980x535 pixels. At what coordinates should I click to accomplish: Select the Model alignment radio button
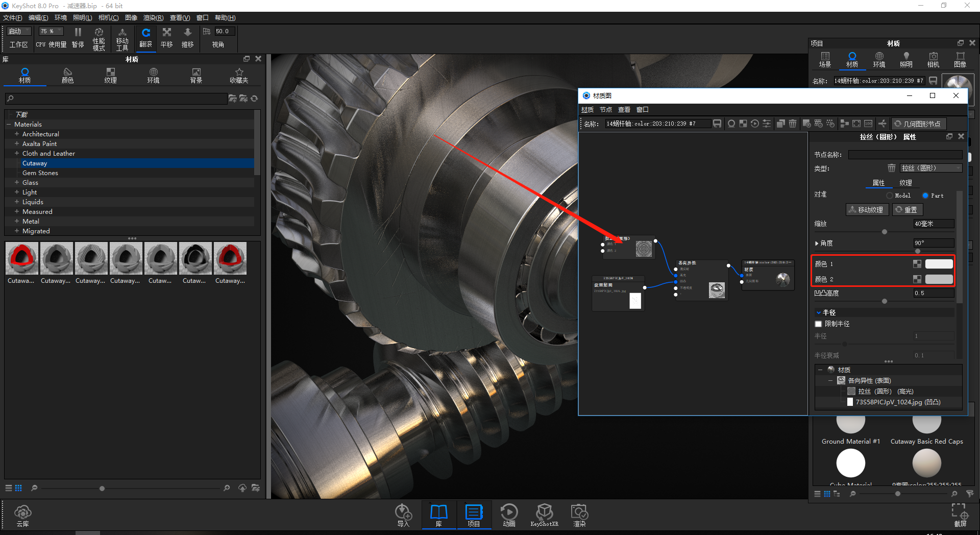(890, 196)
